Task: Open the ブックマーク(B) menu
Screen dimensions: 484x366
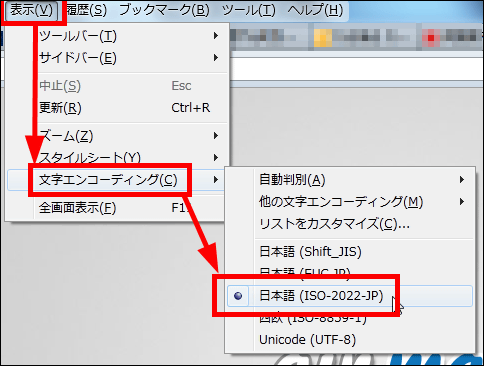Action: pyautogui.click(x=164, y=10)
